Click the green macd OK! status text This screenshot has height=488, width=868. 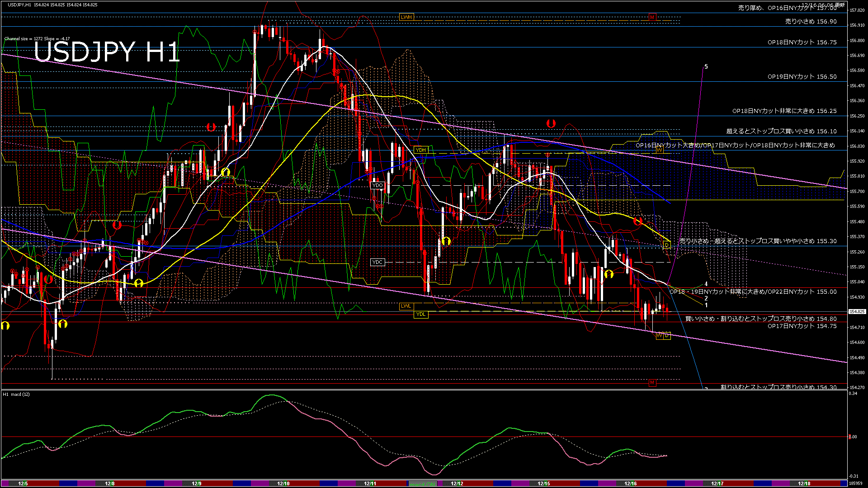tap(422, 484)
